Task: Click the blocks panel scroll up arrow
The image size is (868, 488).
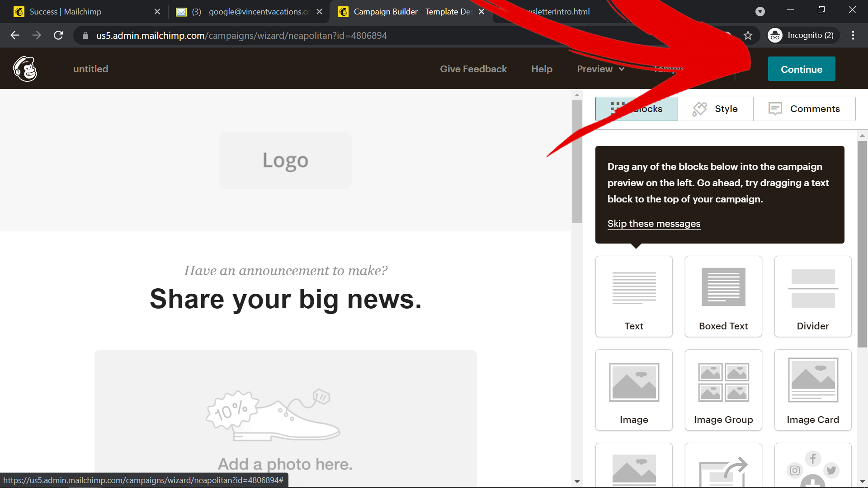Action: pos(862,136)
